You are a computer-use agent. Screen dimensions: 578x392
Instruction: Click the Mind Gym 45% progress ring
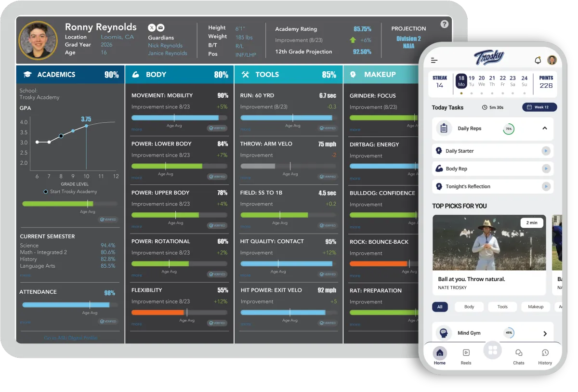click(509, 333)
